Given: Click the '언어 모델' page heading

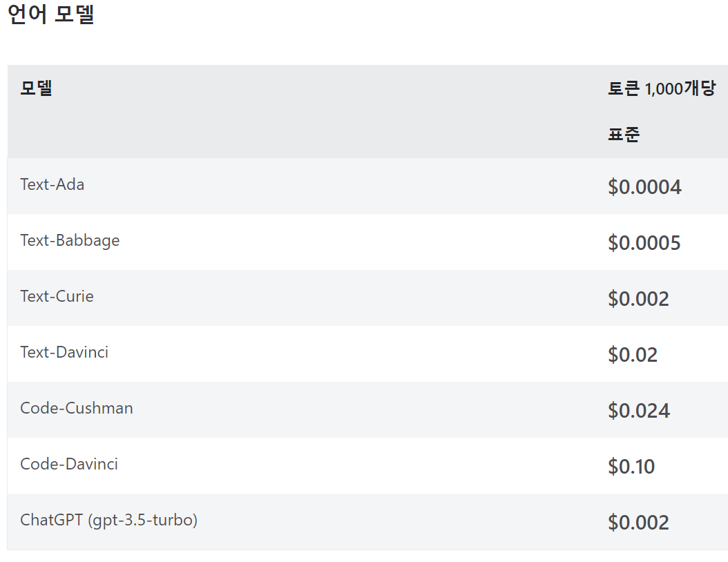Looking at the screenshot, I should coord(50,15).
